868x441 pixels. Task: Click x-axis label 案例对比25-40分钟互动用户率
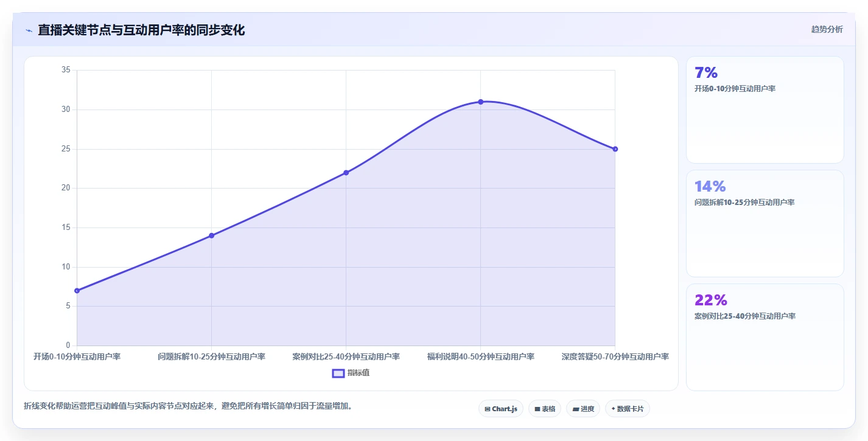click(x=346, y=356)
